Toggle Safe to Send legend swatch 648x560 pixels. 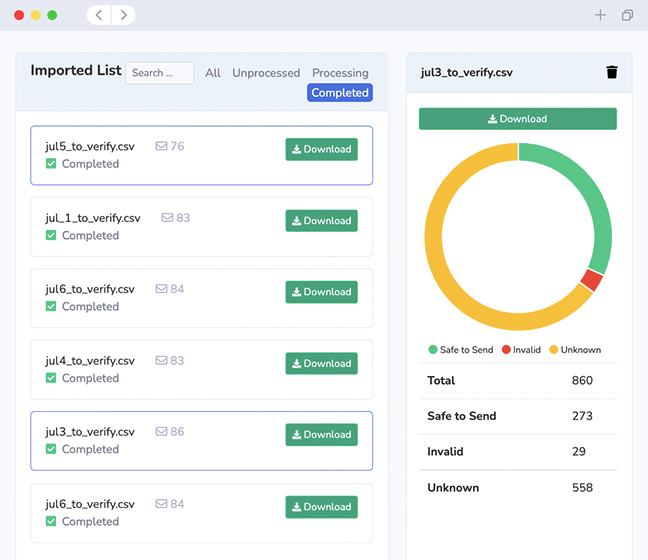point(433,350)
